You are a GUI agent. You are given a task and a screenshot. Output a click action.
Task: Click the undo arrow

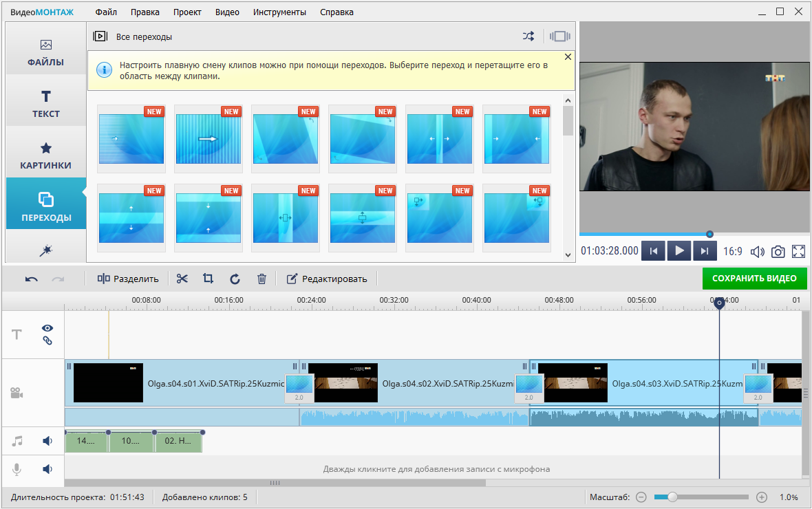click(x=32, y=279)
